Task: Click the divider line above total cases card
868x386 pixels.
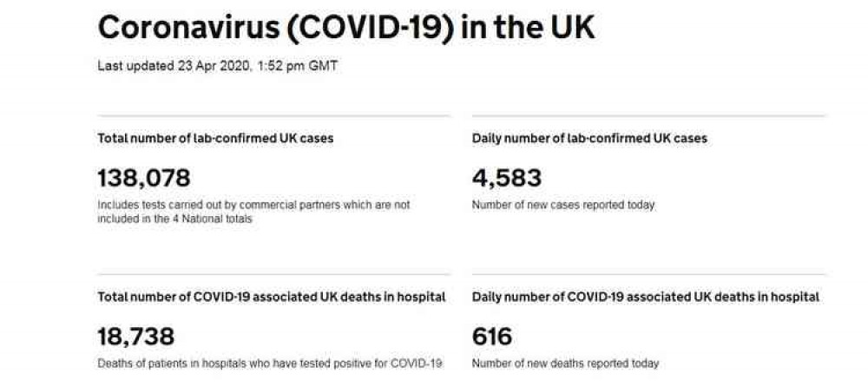Action: [274, 116]
